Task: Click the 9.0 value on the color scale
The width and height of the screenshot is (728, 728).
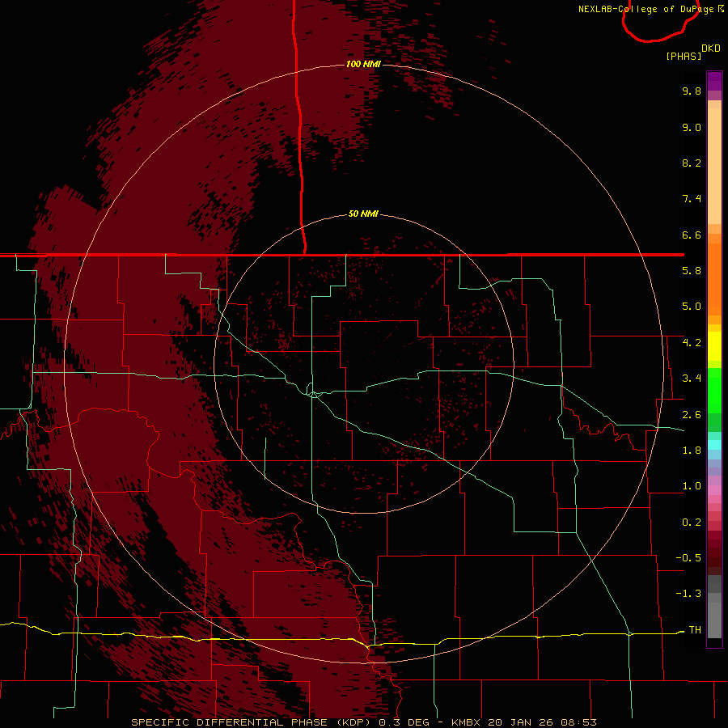Action: (692, 127)
